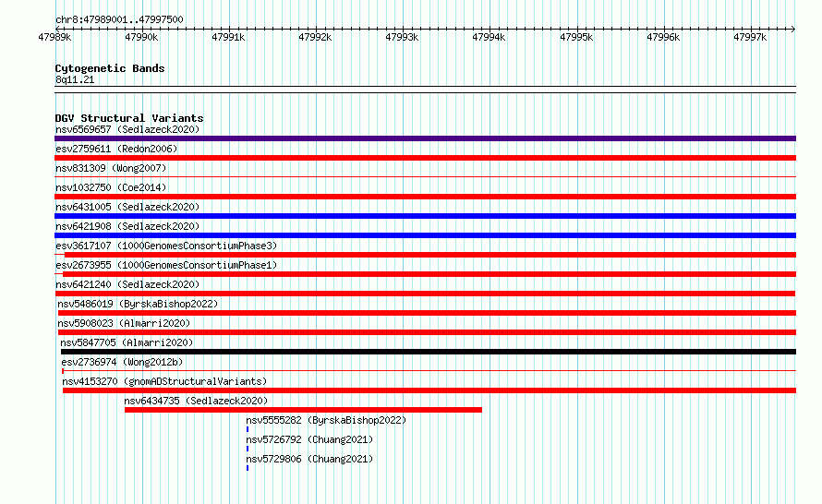822x504 pixels.
Task: Click the black nsv5847705 variant bar
Action: click(429, 352)
